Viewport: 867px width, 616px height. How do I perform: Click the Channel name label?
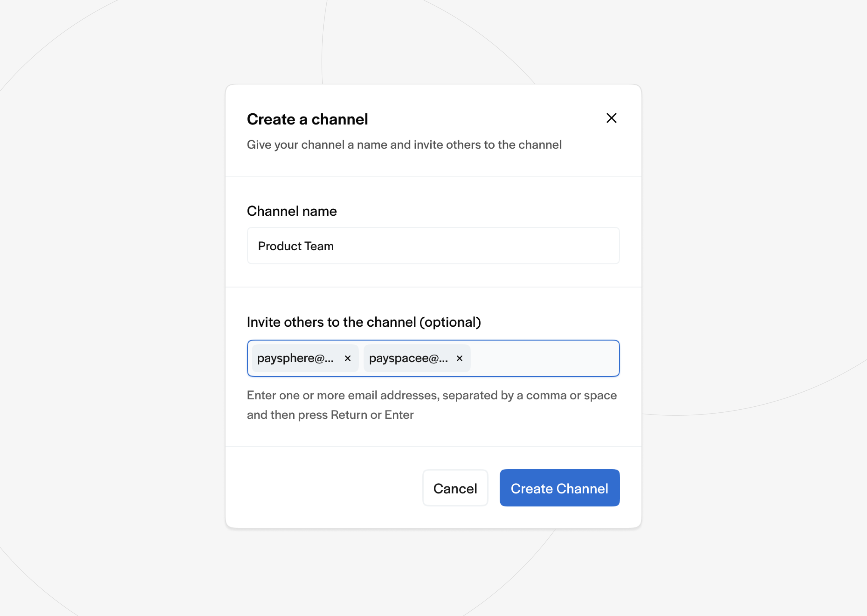coord(291,211)
